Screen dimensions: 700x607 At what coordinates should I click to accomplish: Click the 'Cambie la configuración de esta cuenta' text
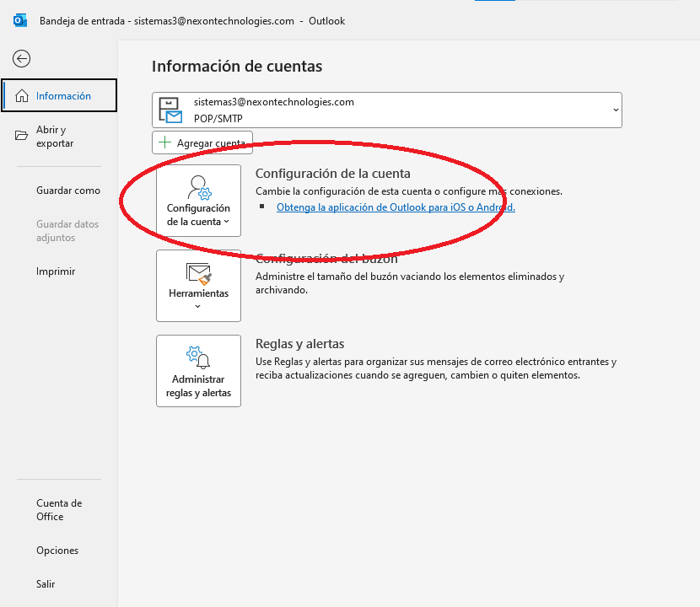click(409, 191)
